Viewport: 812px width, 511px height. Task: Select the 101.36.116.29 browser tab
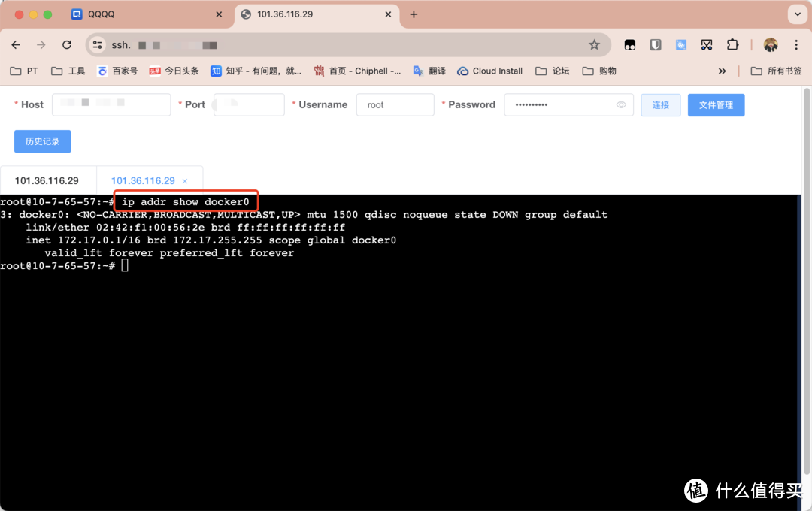(x=316, y=14)
